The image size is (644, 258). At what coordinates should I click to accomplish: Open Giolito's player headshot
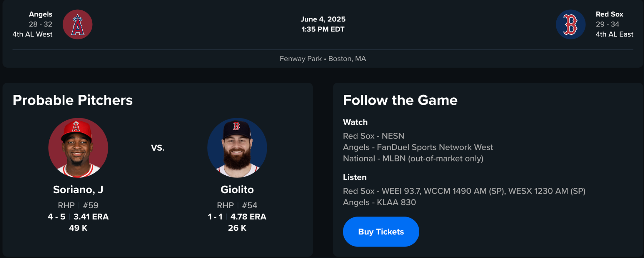(x=237, y=147)
